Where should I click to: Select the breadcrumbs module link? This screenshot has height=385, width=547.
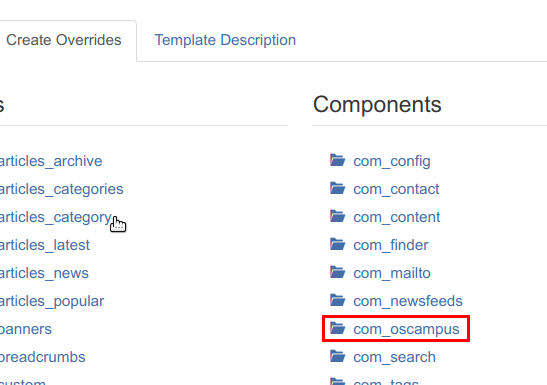pyautogui.click(x=42, y=357)
